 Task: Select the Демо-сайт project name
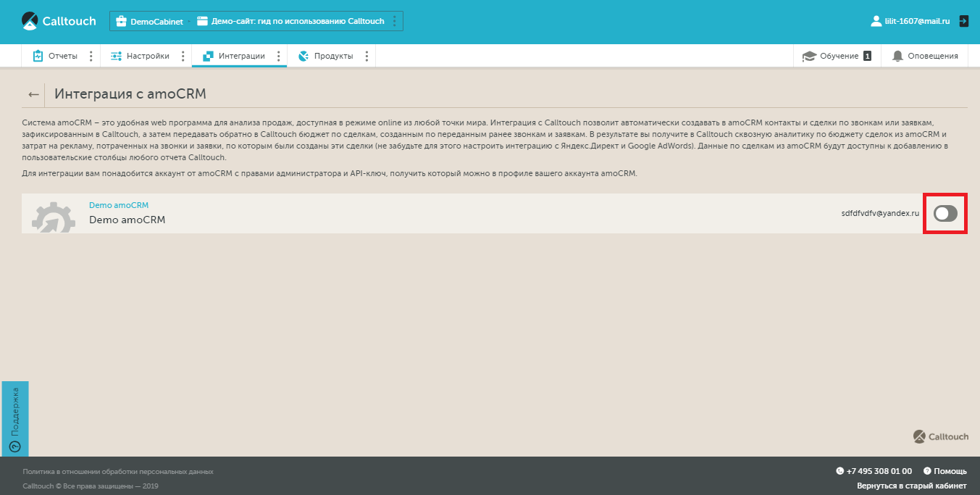(x=298, y=22)
